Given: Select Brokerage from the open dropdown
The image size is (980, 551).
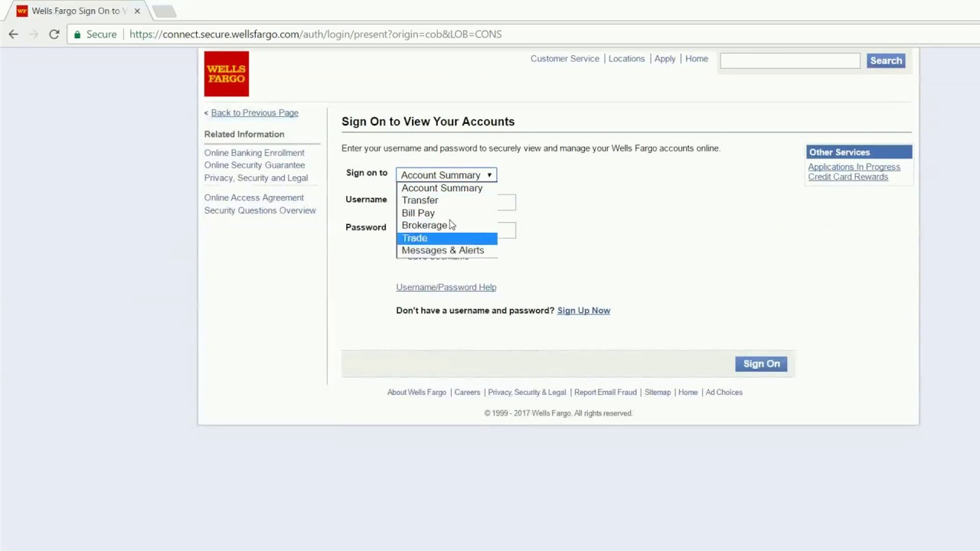Looking at the screenshot, I should tap(424, 225).
